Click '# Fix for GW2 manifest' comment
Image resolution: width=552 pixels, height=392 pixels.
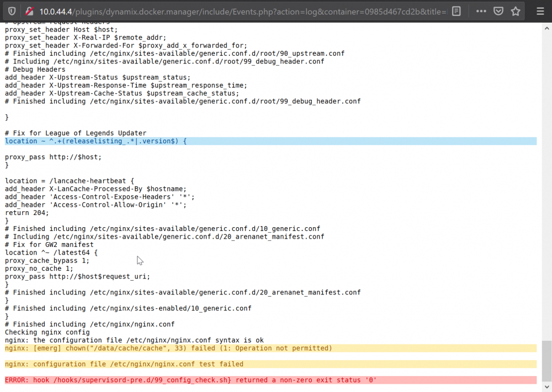click(x=49, y=244)
